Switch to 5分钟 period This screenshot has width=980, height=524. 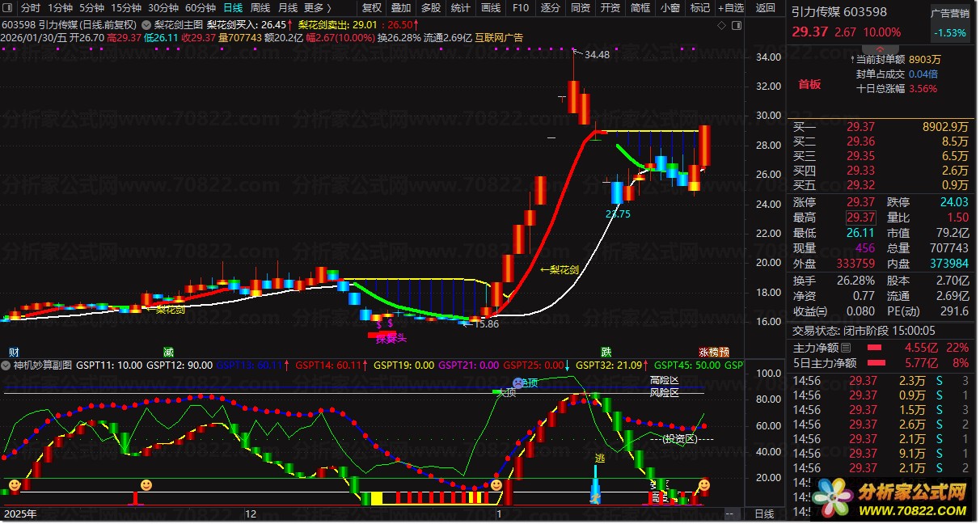91,7
